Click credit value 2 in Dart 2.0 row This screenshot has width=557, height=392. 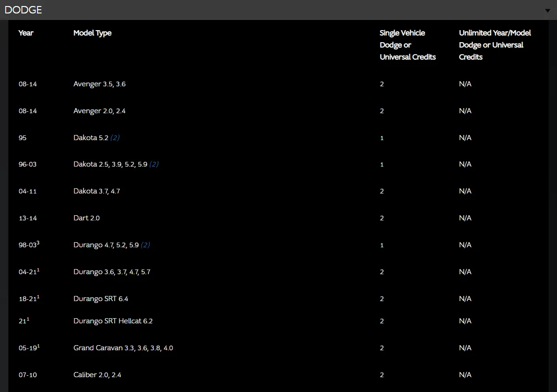tap(382, 218)
